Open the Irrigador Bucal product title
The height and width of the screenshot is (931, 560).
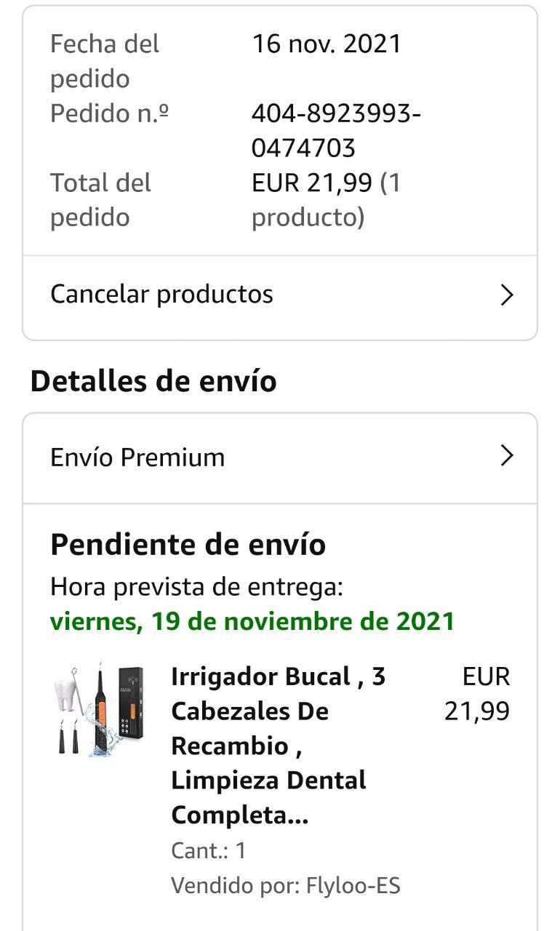[278, 746]
